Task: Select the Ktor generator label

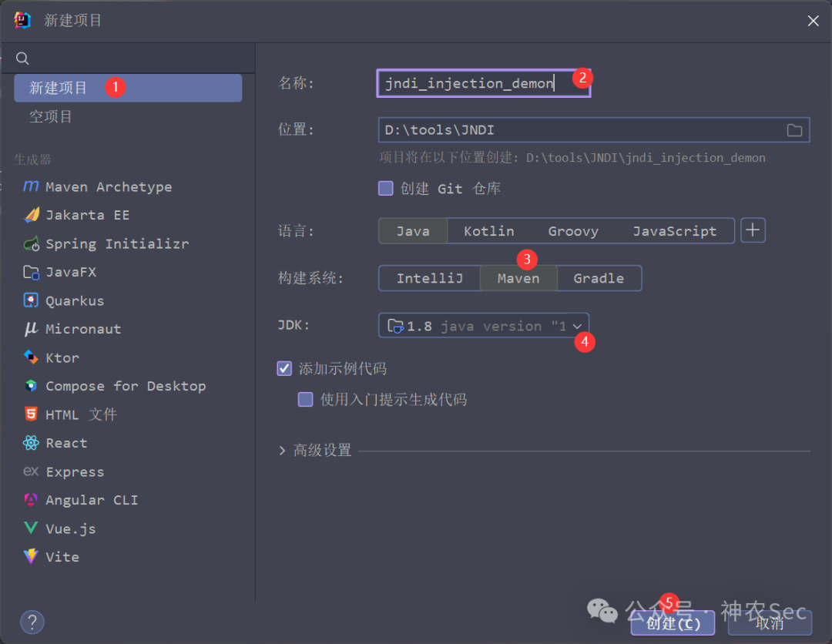Action: coord(62,357)
